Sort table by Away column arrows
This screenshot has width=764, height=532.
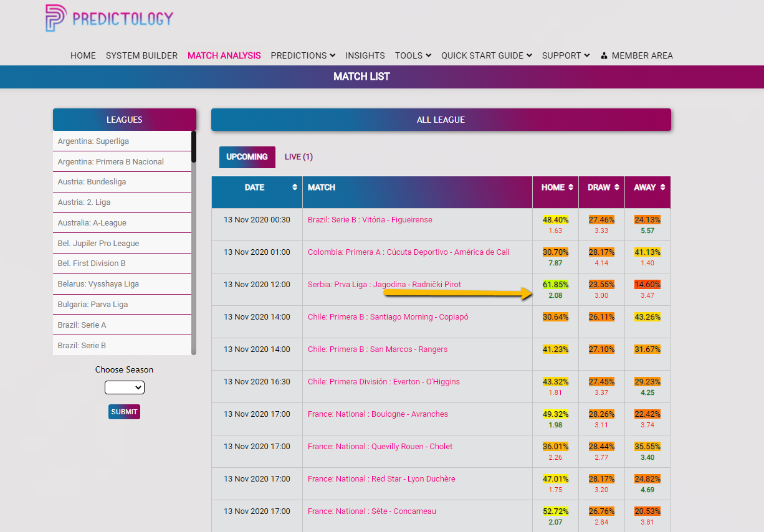(662, 187)
